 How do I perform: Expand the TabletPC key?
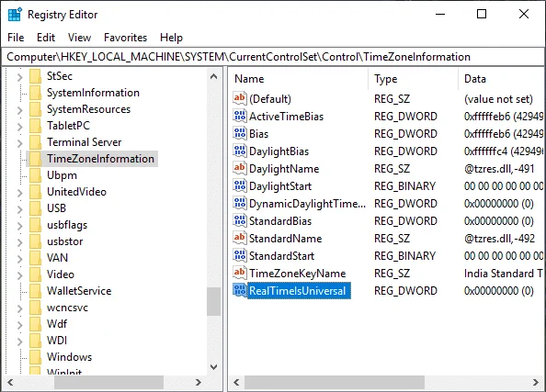pos(20,127)
